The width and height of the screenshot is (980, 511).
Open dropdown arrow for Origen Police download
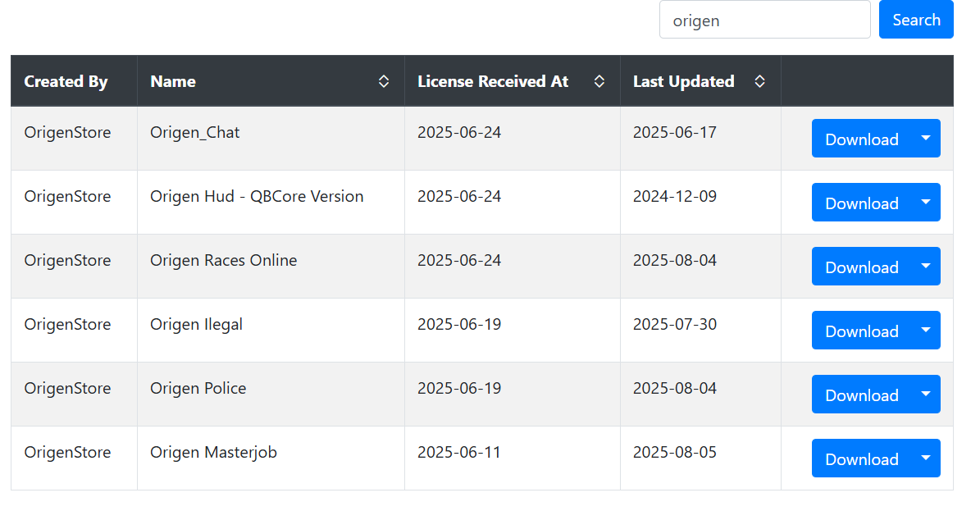click(x=926, y=394)
